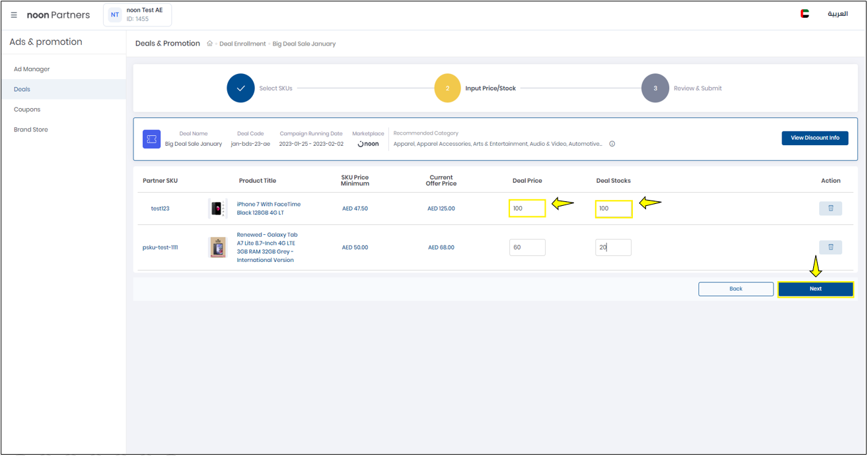
Task: Go to Deal Enrollment breadcrumb link
Action: tap(242, 44)
